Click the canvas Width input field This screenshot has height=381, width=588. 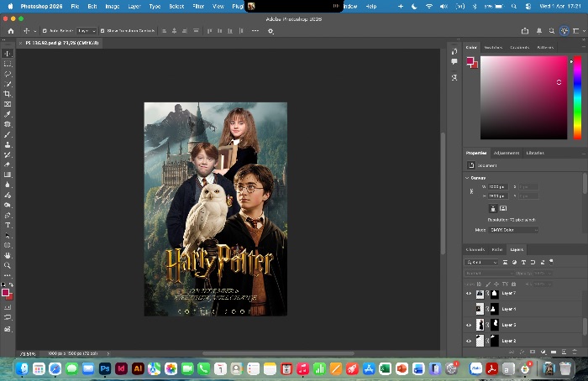pos(497,186)
